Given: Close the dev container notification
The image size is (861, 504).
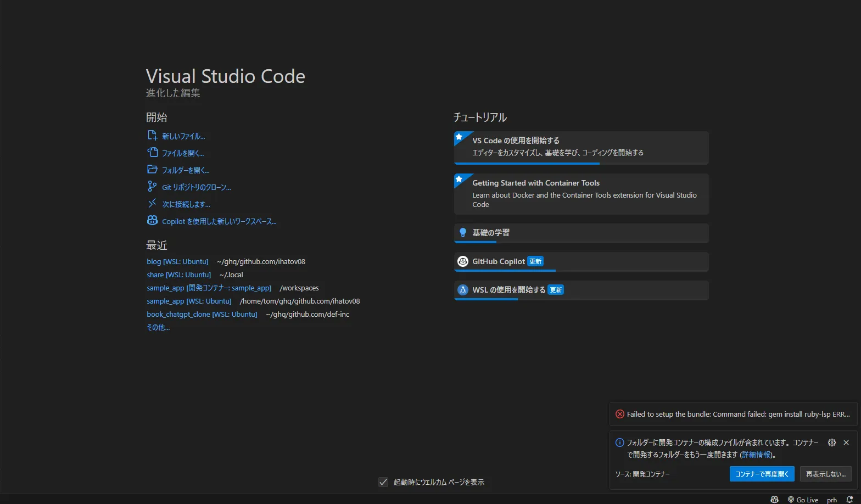Looking at the screenshot, I should pyautogui.click(x=846, y=443).
